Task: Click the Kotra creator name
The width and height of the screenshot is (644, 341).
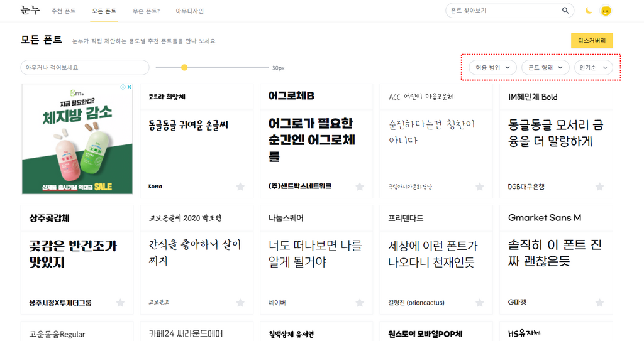Action: [x=155, y=187]
